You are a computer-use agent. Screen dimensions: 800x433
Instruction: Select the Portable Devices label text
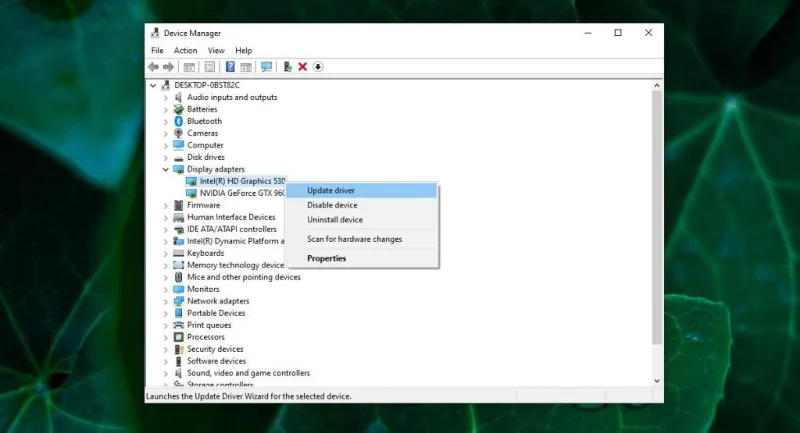point(216,313)
